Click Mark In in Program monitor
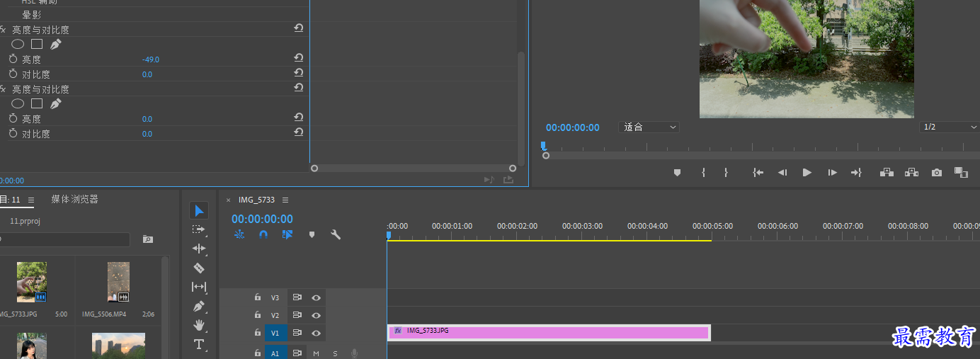980x359 pixels. point(703,172)
